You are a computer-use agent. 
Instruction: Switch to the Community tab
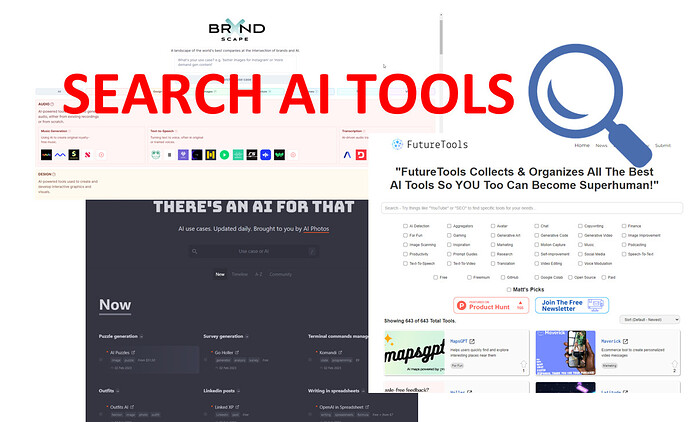[x=281, y=274]
